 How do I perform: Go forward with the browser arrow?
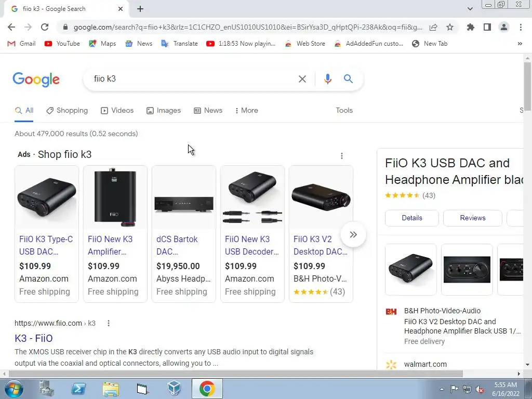28,27
